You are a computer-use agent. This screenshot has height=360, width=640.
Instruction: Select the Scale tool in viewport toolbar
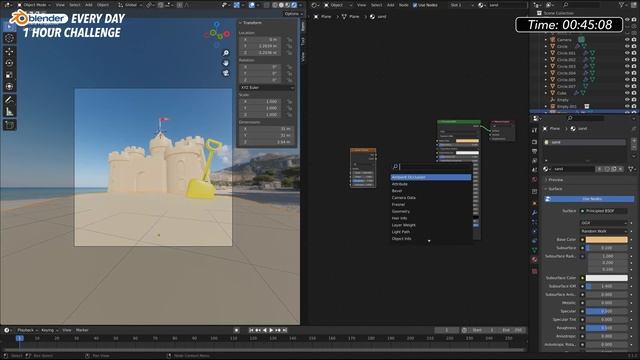pos(9,75)
